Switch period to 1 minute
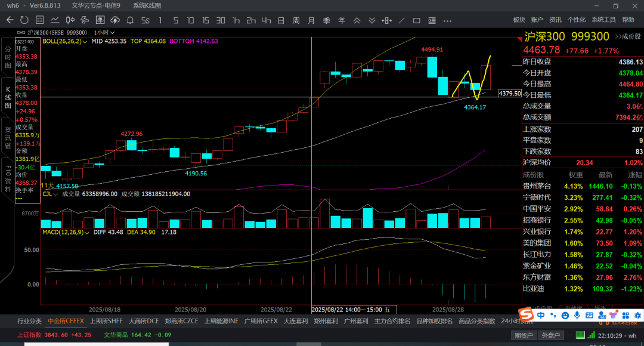644x346 pixels. click(x=160, y=20)
